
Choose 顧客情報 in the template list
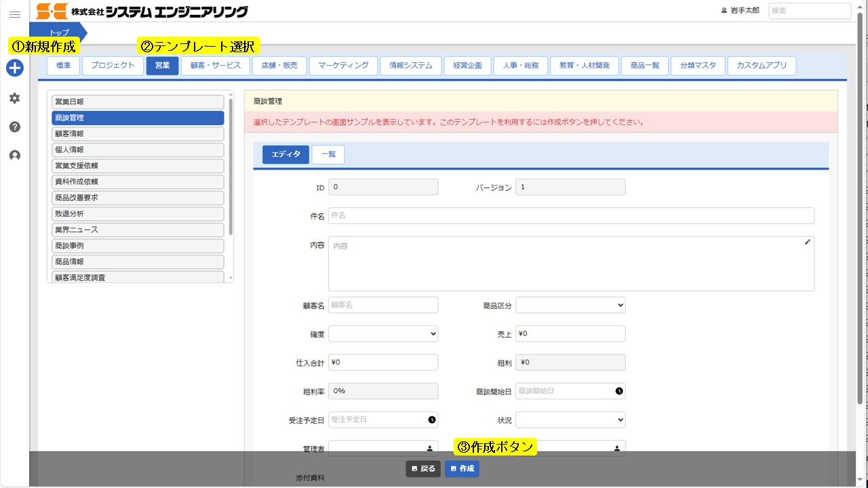138,134
